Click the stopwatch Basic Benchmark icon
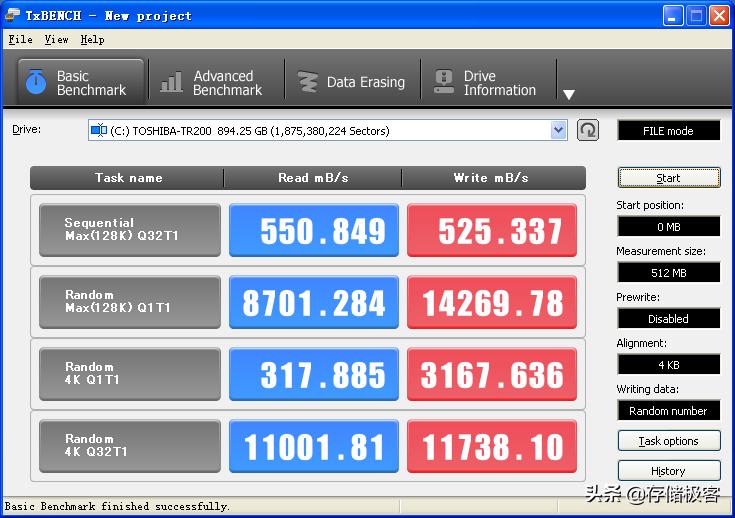The height and width of the screenshot is (518, 735). tap(36, 82)
